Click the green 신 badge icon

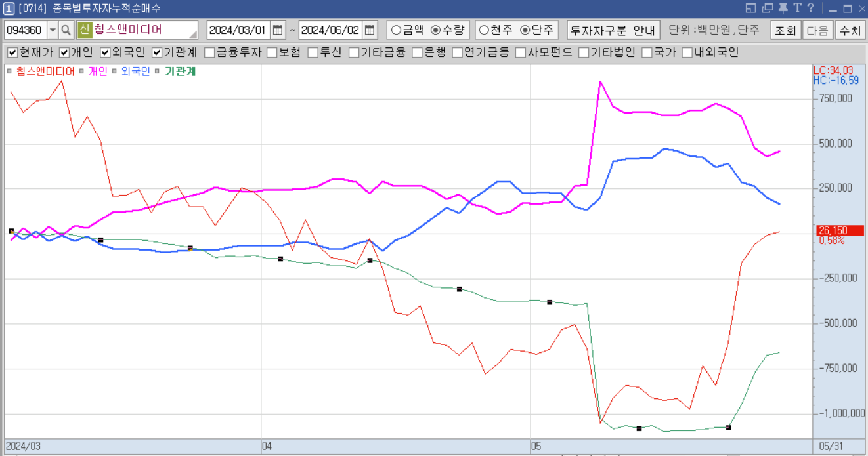[84, 30]
